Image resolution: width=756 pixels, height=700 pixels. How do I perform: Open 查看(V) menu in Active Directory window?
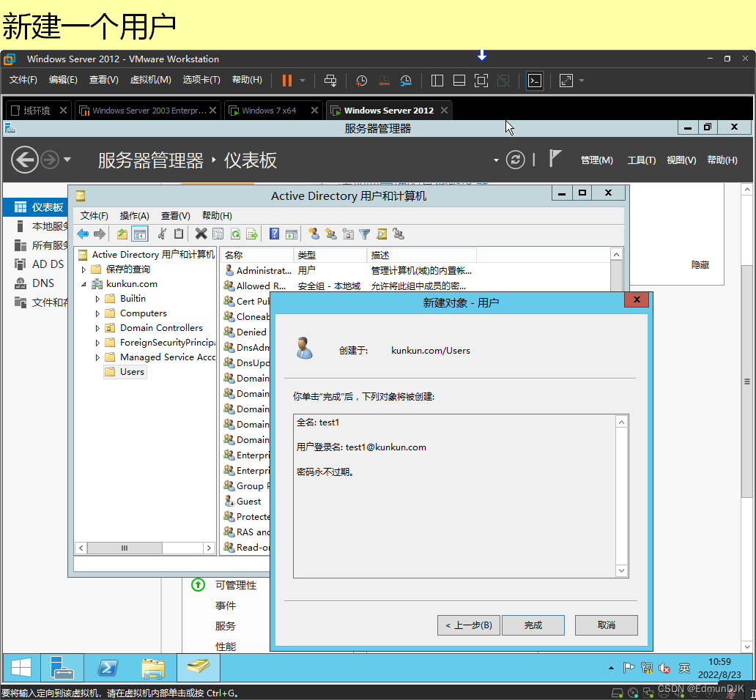pos(176,215)
